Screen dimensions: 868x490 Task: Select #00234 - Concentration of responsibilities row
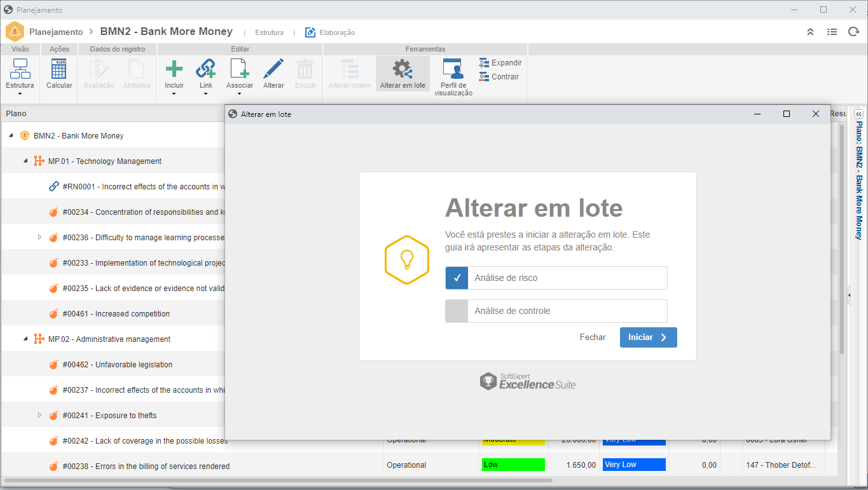pos(113,212)
